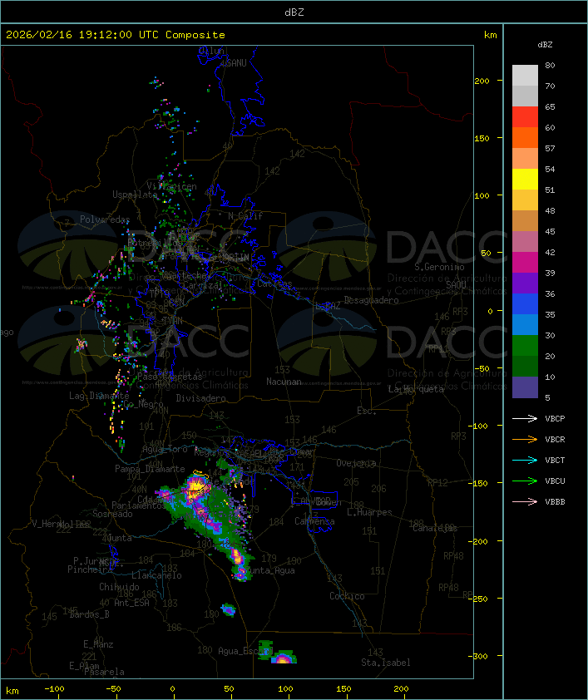
Task: Click the Canalejas place label
Action: (x=435, y=528)
